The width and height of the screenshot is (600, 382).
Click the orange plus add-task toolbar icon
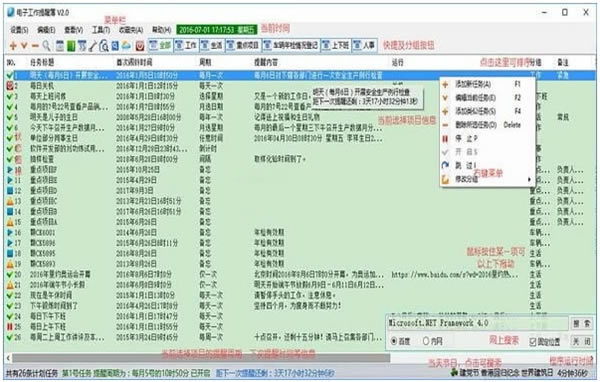(x=13, y=46)
